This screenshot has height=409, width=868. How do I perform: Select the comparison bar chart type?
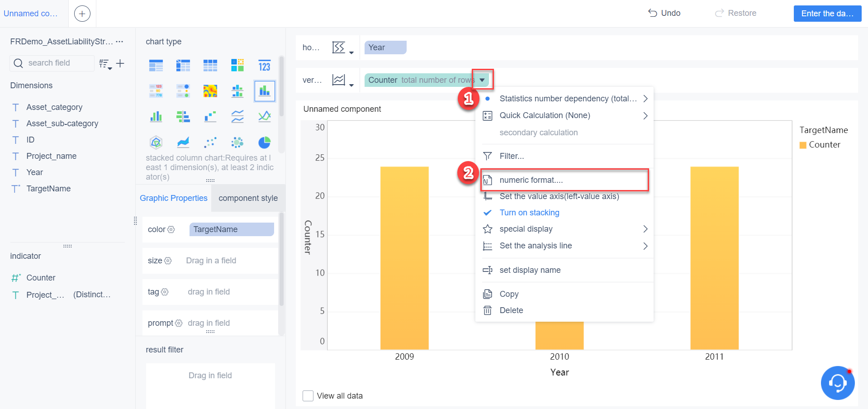pyautogui.click(x=183, y=116)
